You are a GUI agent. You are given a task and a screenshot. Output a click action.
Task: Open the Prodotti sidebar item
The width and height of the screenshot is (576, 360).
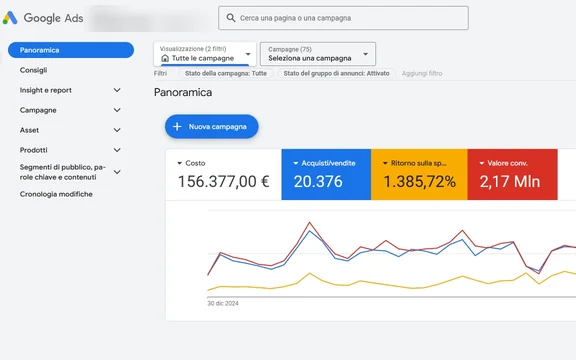33,150
